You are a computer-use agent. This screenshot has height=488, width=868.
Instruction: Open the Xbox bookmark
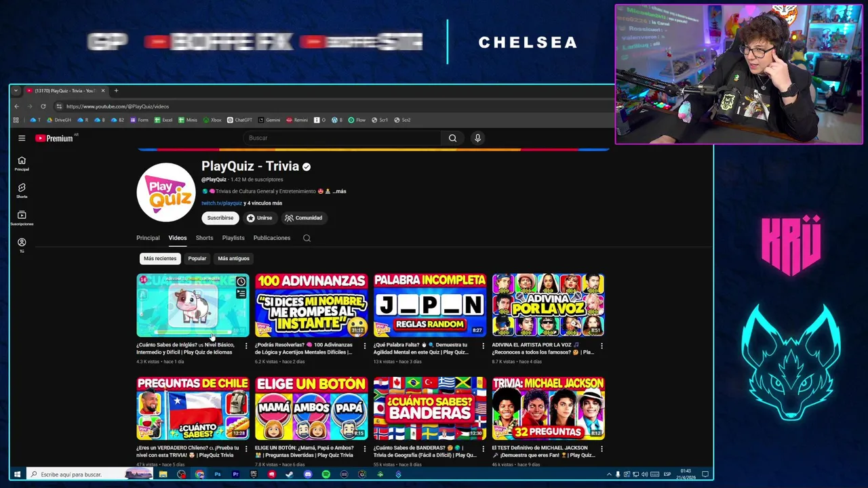212,120
